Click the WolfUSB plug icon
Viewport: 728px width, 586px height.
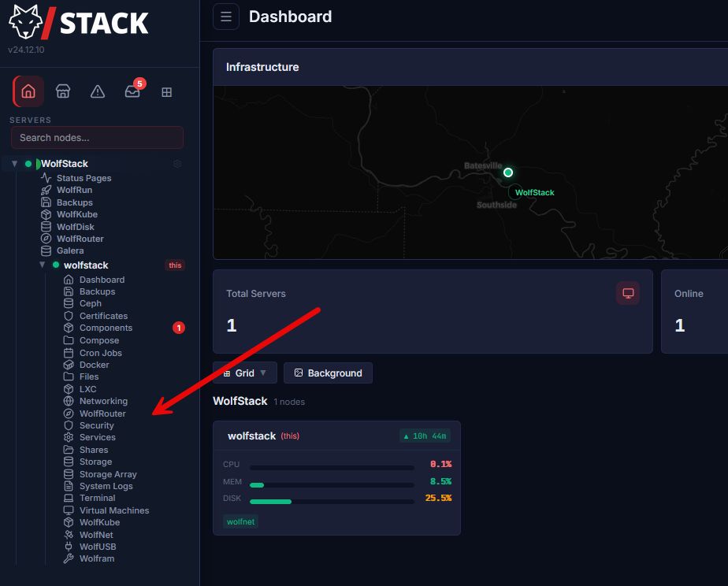coord(69,547)
